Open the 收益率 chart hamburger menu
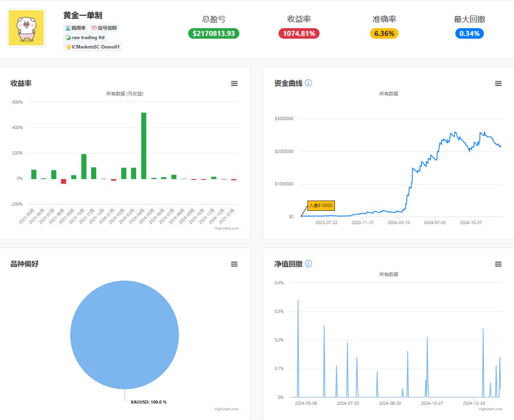This screenshot has width=514, height=420. pos(234,84)
